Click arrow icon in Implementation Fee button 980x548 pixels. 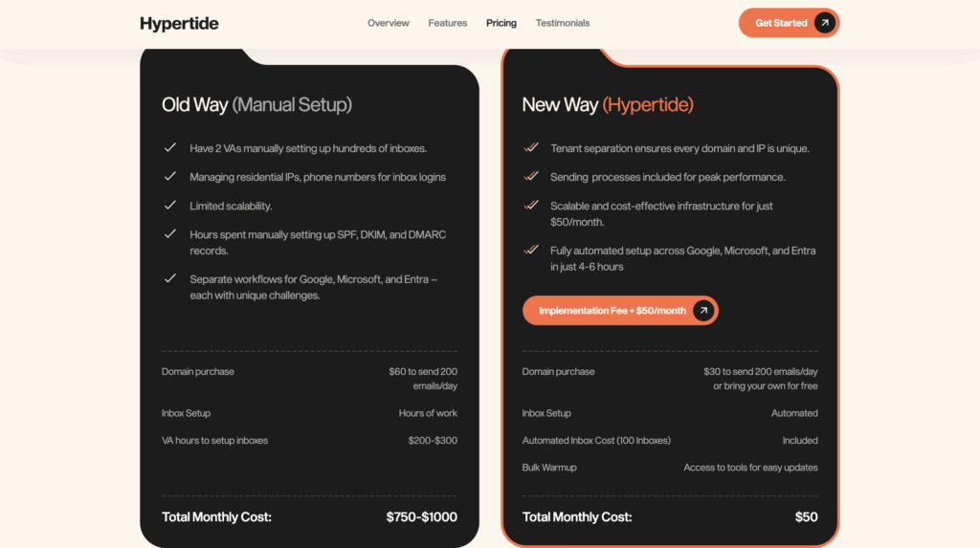(703, 311)
